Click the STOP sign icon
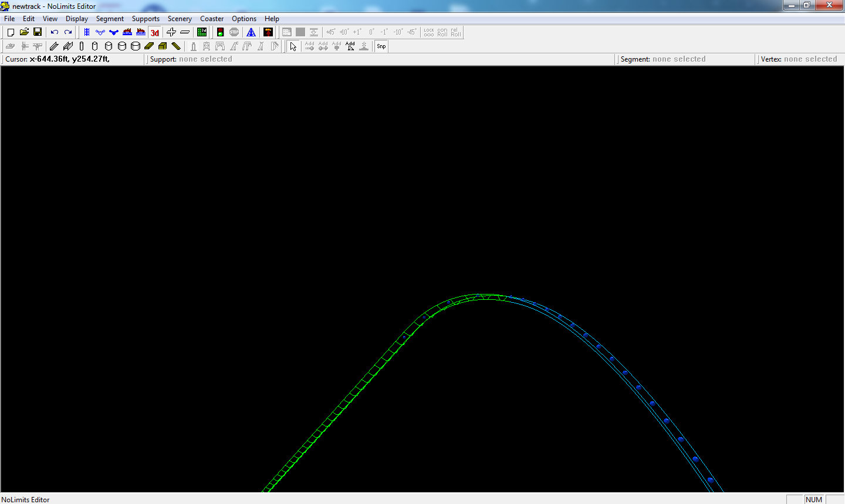This screenshot has width=845, height=504. tap(234, 32)
